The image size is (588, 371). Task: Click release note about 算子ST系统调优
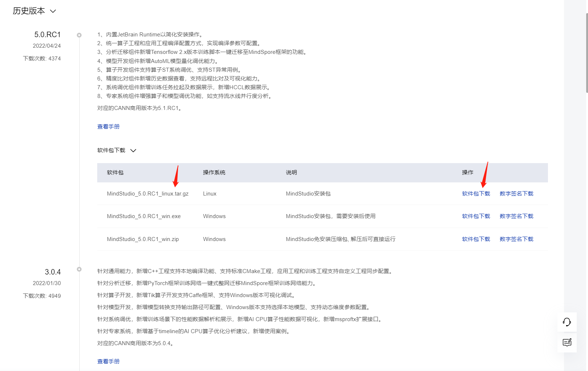tap(170, 70)
